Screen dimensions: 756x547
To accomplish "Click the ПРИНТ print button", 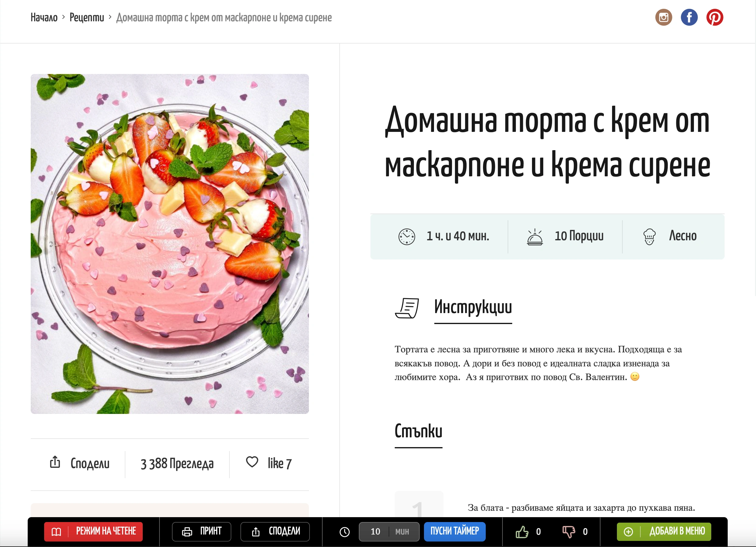I will [201, 532].
